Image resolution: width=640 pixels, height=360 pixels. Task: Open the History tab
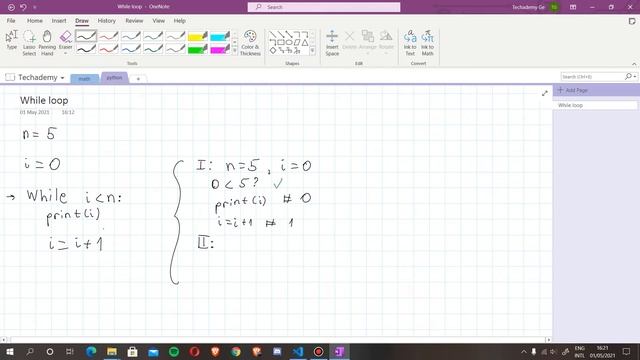107,20
